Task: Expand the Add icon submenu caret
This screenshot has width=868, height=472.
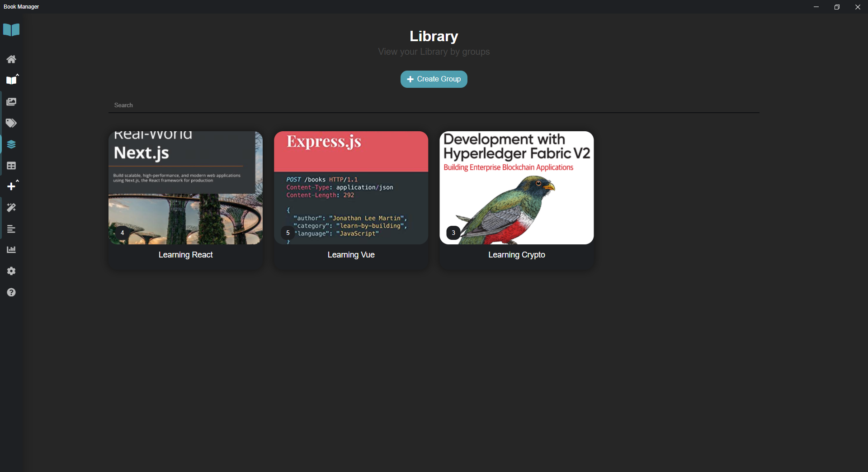Action: [17, 181]
